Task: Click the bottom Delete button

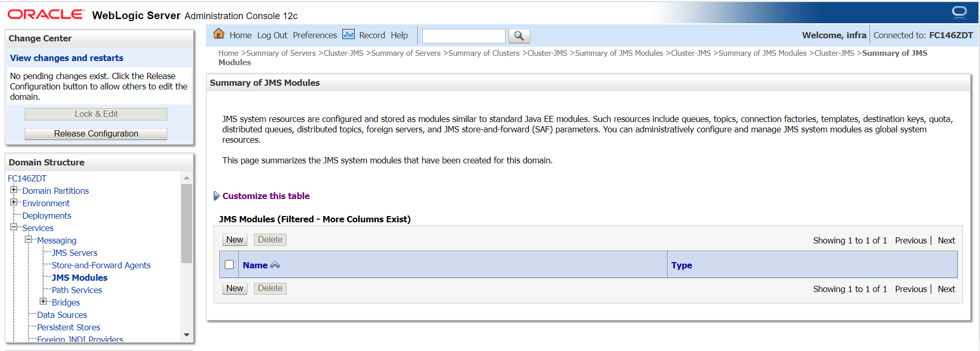Action: coord(270,288)
